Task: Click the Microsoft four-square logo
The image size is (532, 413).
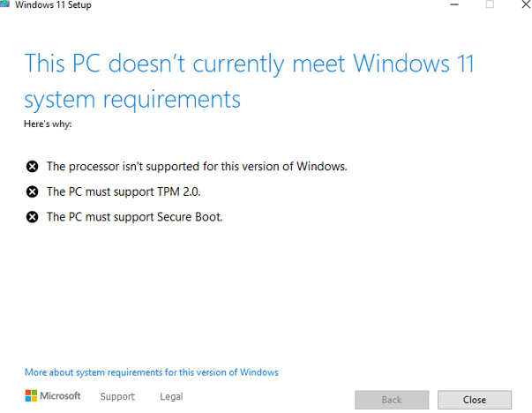Action: (x=31, y=396)
